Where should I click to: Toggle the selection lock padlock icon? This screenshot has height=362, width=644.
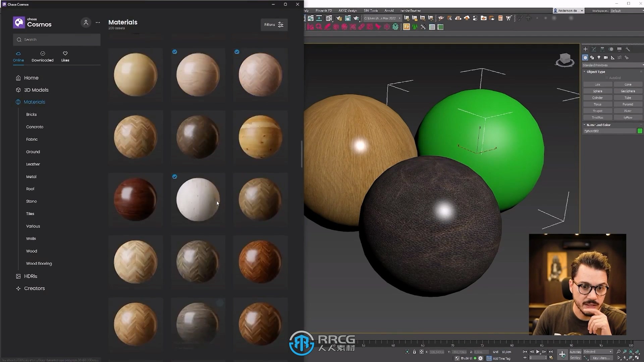click(x=415, y=352)
